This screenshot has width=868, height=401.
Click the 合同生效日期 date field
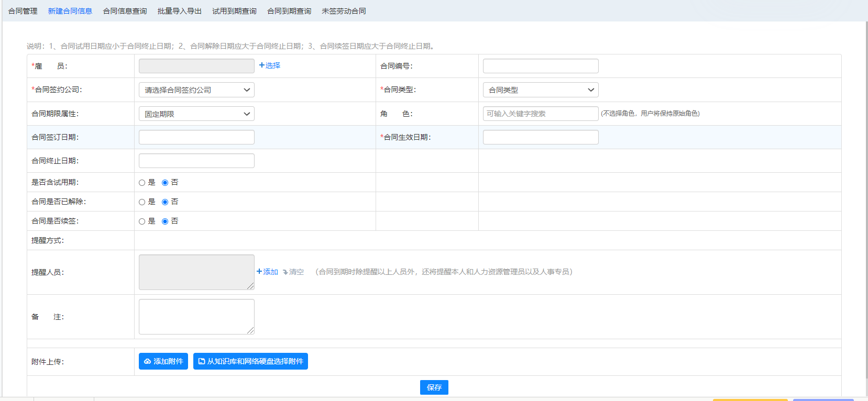click(x=540, y=137)
